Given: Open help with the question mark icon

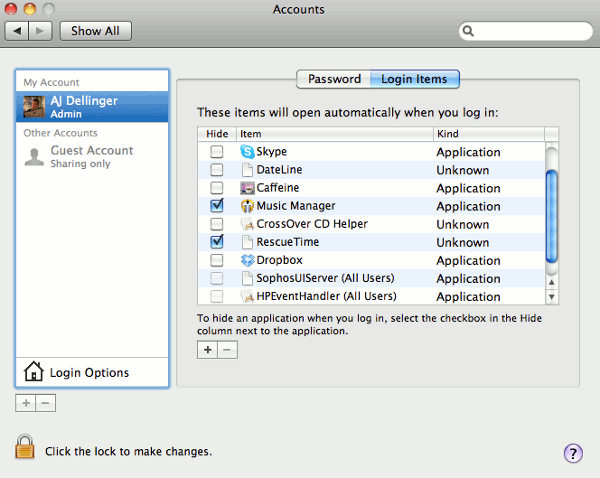Looking at the screenshot, I should coord(573,453).
